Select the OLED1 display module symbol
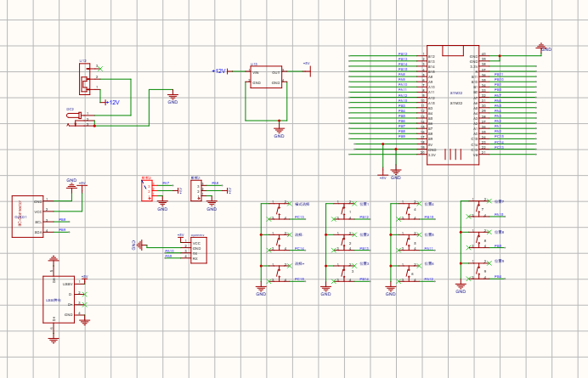The image size is (588, 378). point(27,217)
